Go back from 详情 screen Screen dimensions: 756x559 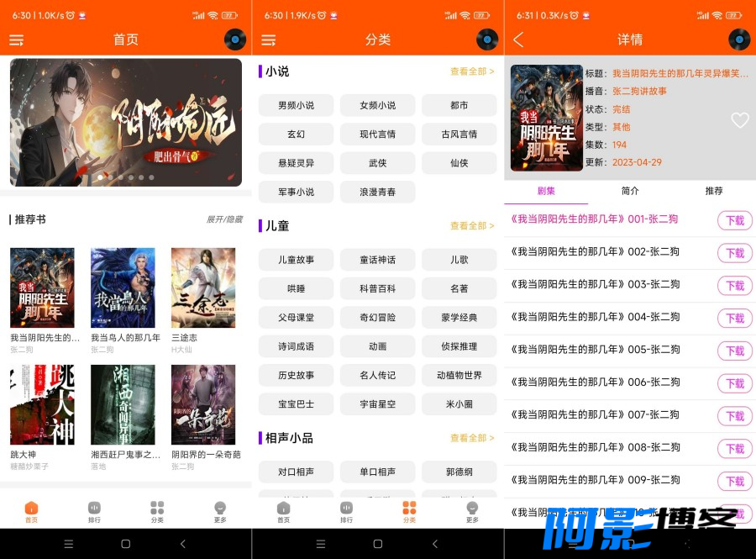tap(519, 40)
